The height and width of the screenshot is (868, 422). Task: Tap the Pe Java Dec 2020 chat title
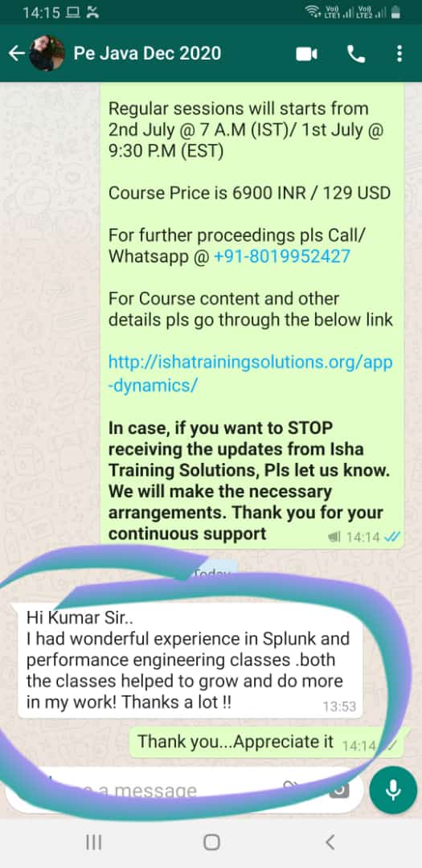point(147,53)
